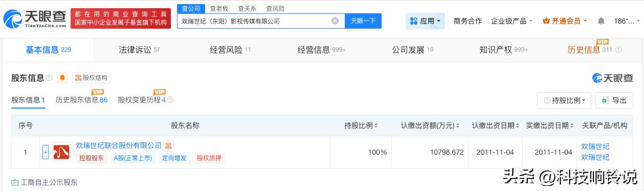Open 欢瑞世纪联合股份有限公司 shareholder link
The height and width of the screenshot is (191, 644).
click(x=119, y=146)
